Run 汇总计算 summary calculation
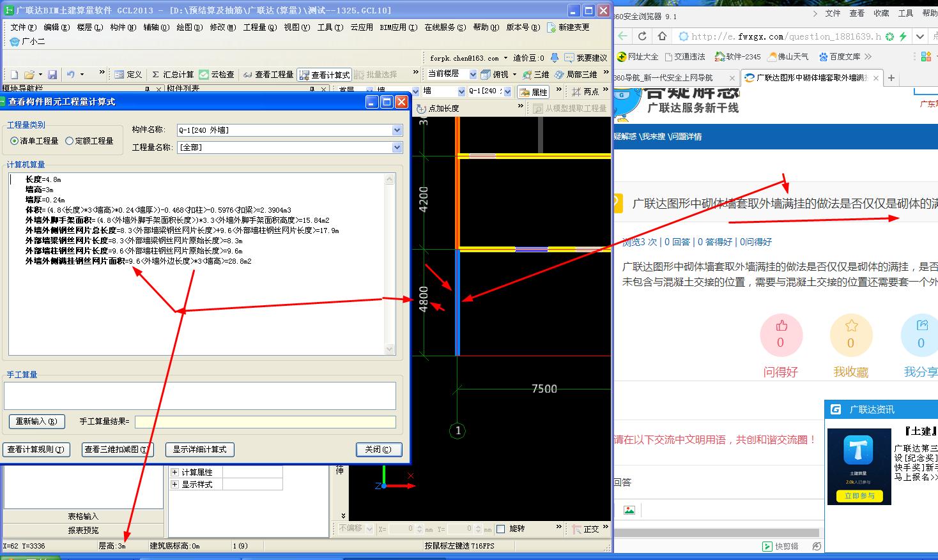 point(173,75)
